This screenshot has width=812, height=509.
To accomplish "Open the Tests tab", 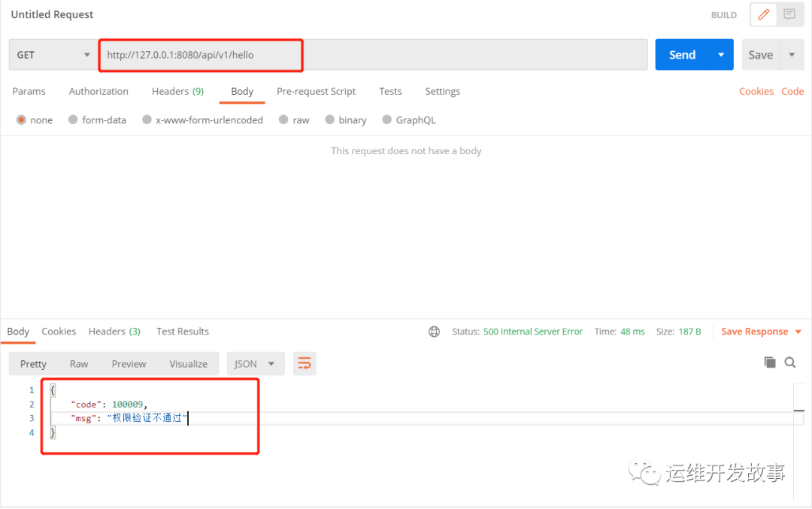I will (390, 91).
